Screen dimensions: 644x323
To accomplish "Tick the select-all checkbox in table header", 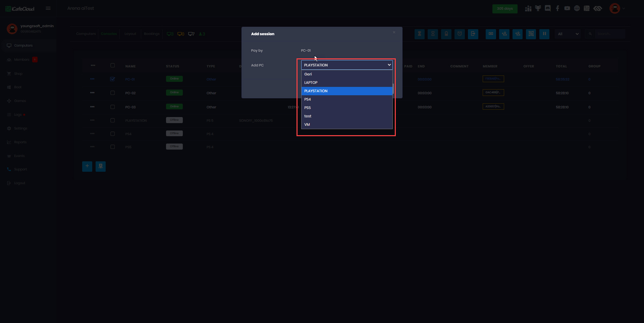I will coord(112,65).
